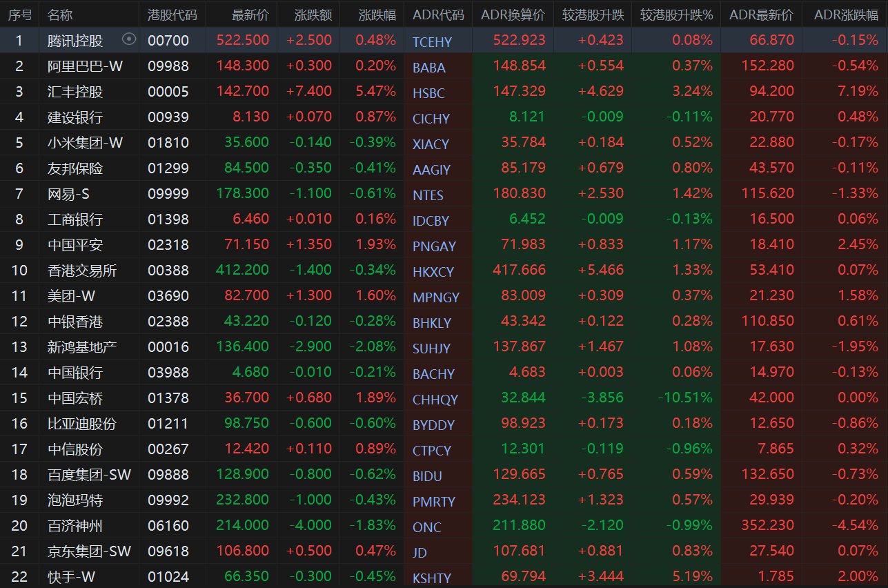Viewport: 888px width, 588px height.
Task: Click the ONC ADR code
Action: [x=426, y=527]
